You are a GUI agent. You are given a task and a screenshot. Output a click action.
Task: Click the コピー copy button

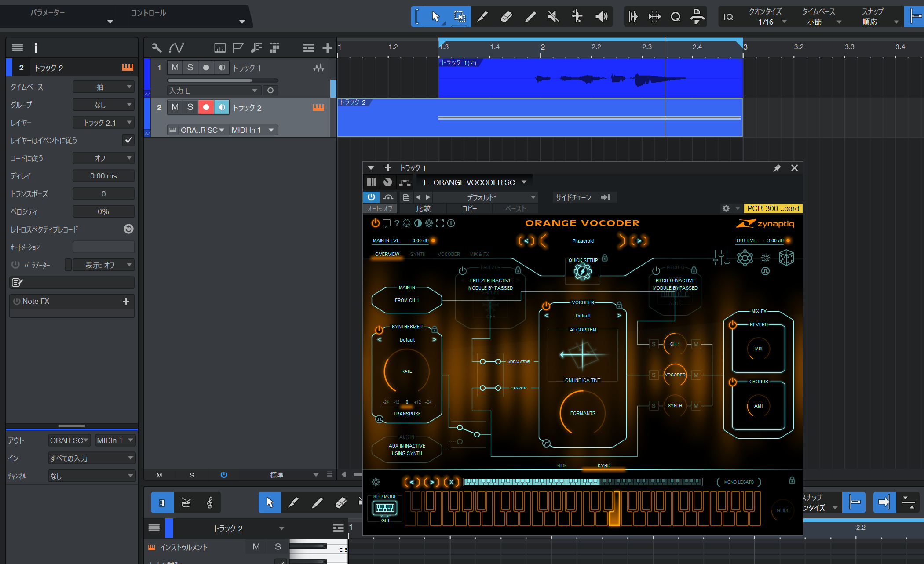(x=469, y=209)
